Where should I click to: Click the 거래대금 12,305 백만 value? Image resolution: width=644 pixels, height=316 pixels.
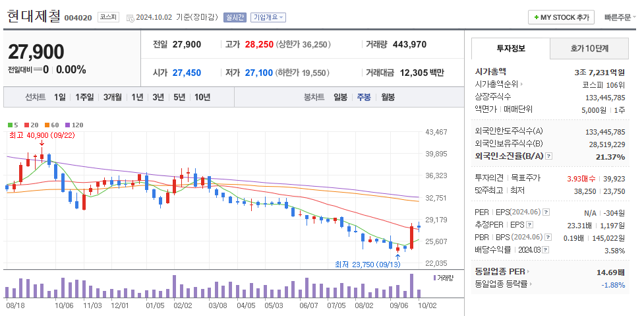point(422,73)
